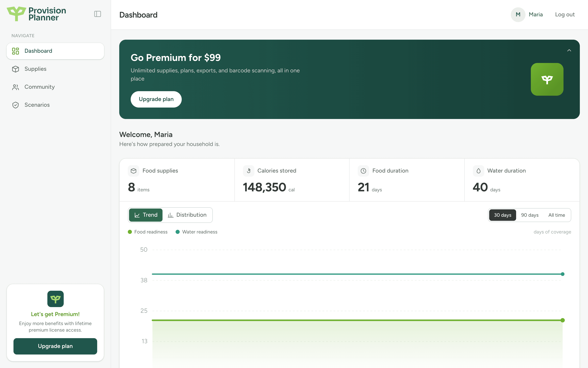Click the Supplies box icon
588x368 pixels.
click(x=16, y=69)
